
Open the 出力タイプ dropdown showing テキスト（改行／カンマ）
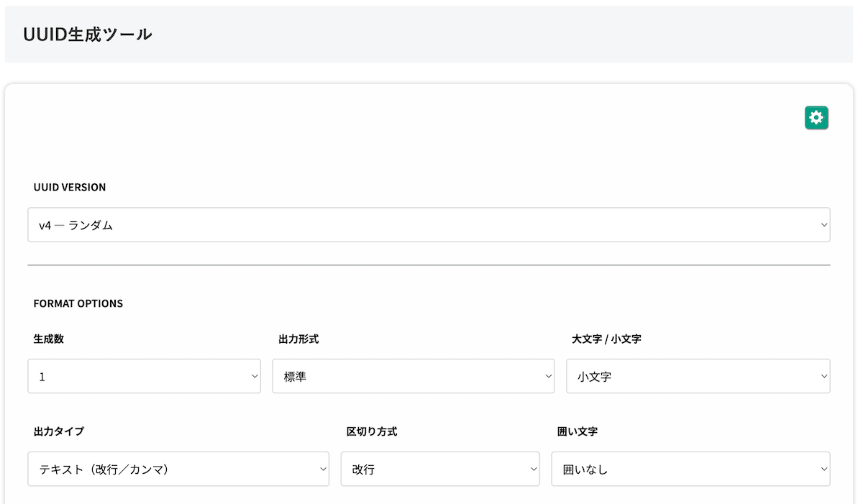click(x=178, y=468)
